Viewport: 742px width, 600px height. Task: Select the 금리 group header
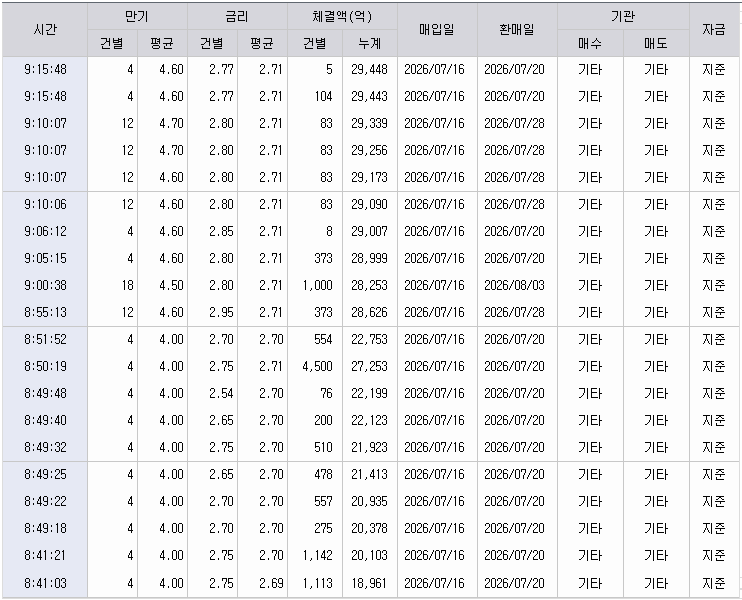(x=237, y=17)
